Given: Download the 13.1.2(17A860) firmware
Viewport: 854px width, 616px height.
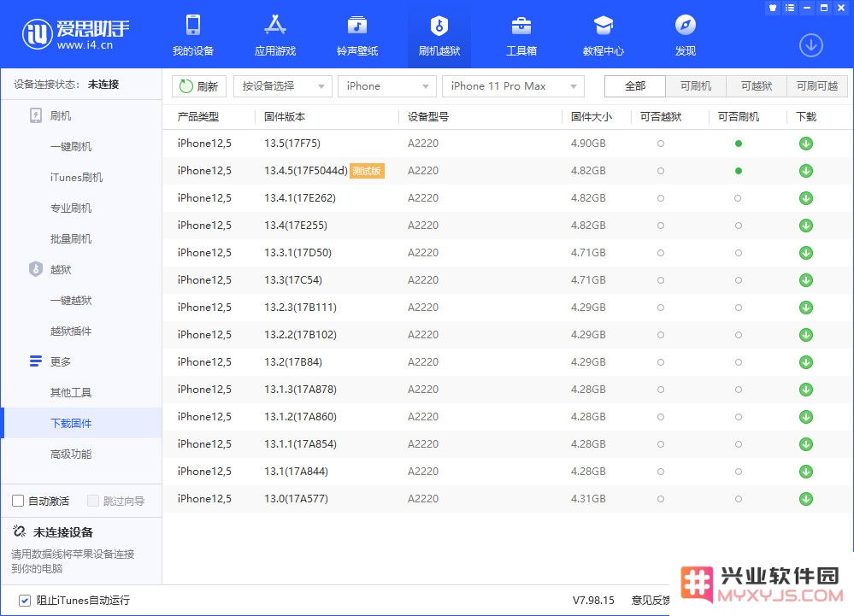Looking at the screenshot, I should 806,417.
